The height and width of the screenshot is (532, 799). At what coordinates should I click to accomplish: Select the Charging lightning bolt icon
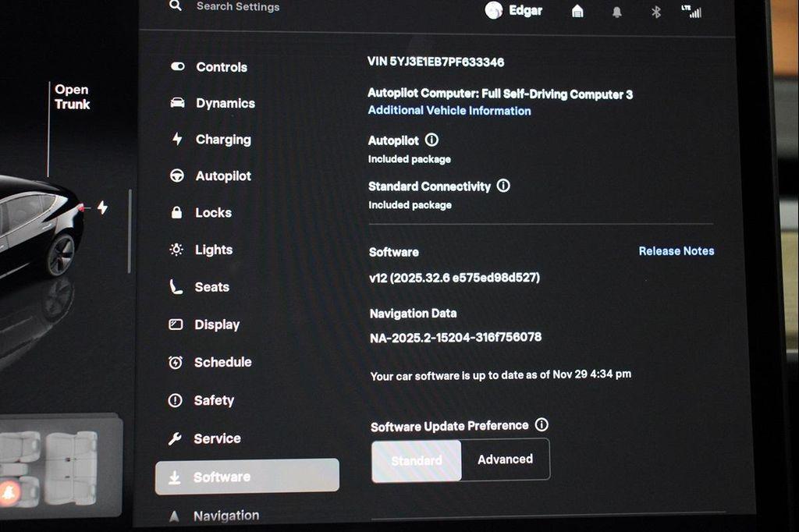176,140
